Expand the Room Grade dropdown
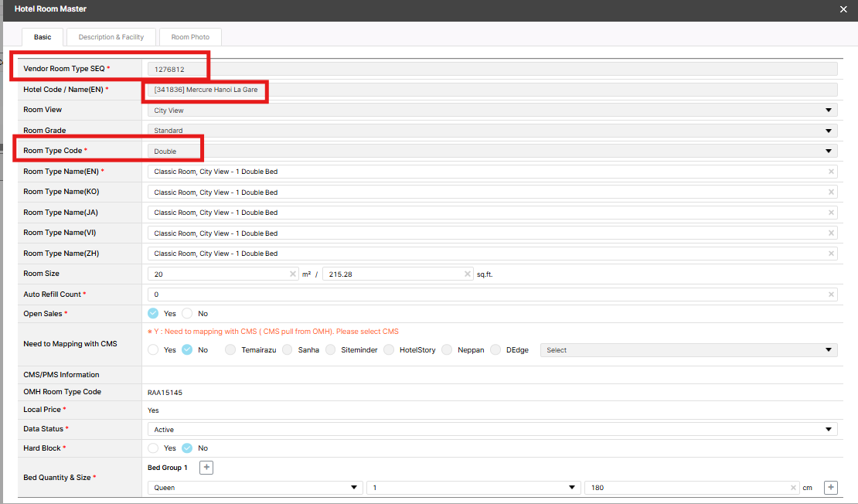Screen dimensions: 858x504 pyautogui.click(x=492, y=131)
